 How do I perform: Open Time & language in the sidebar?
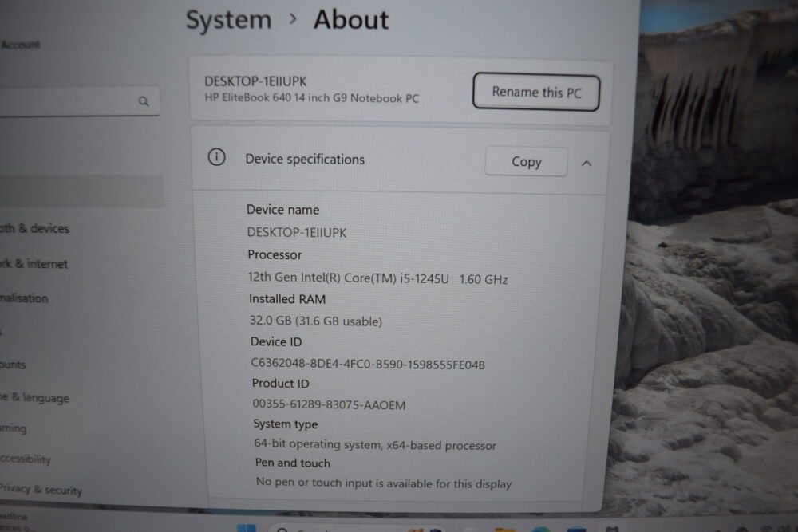pos(34,398)
